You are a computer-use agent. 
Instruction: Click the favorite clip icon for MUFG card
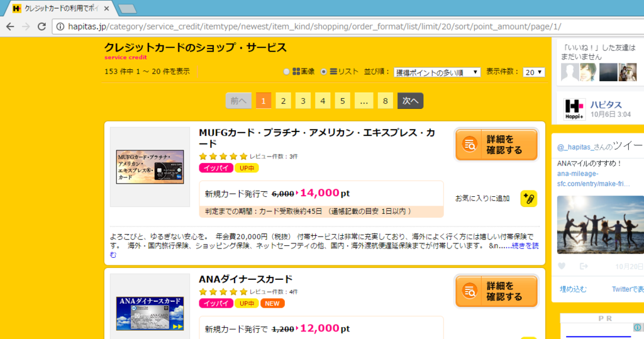pos(528,199)
